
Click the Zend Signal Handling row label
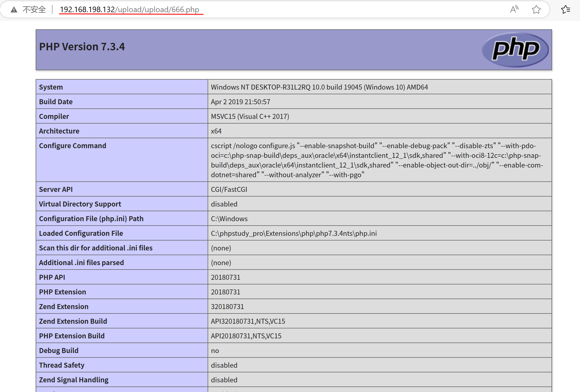[74, 380]
